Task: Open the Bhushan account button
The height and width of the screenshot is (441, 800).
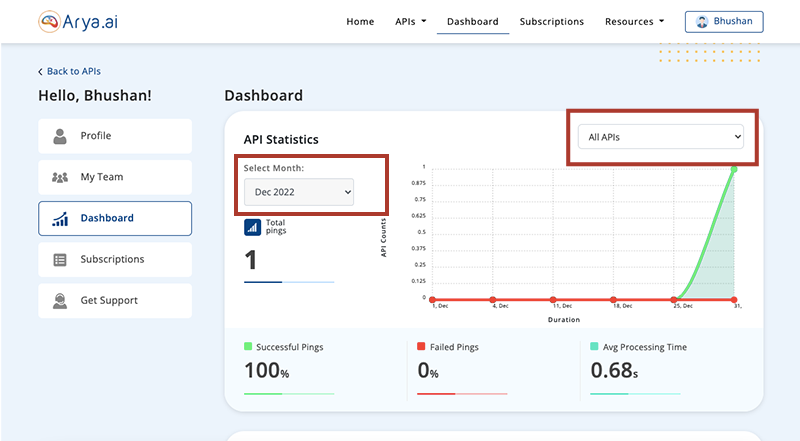Action: [724, 21]
